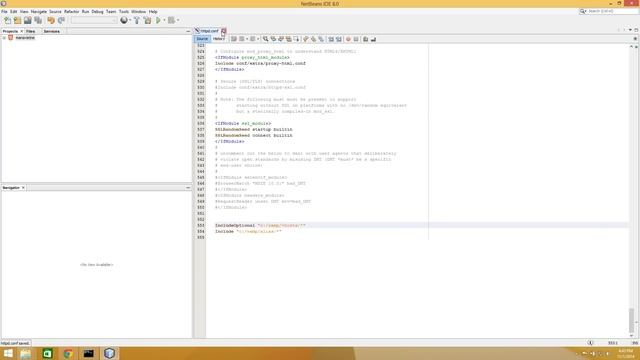Click the editor Find Selection magnifier icon
The image size is (640, 360).
(x=265, y=39)
